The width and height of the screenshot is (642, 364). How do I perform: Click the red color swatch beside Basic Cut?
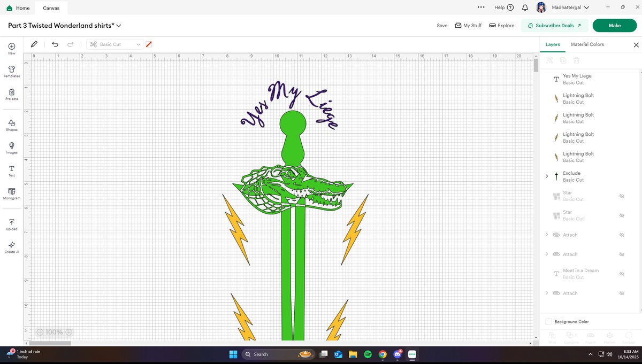coord(148,44)
